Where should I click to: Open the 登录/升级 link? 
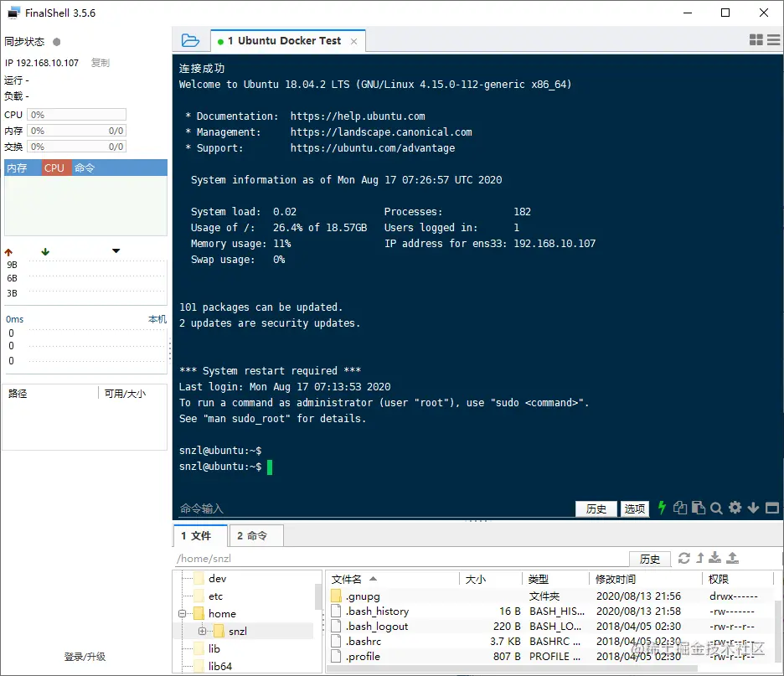click(x=85, y=657)
